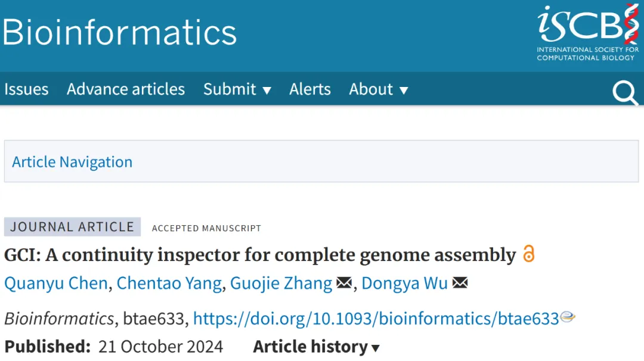Open author Quanyu Chen's profile

56,284
